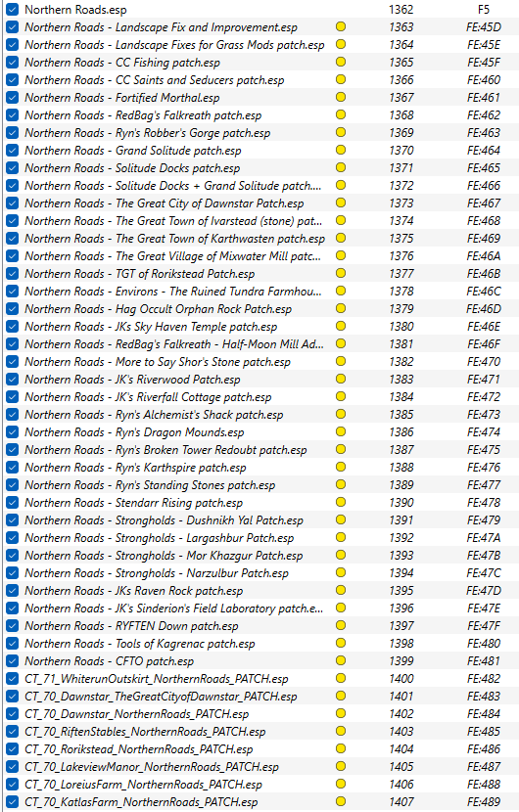Screen dimensions: 519x812
Task: Click yellow flag icon for Solitude Docks + Grand Solitude patch
Action: (341, 186)
